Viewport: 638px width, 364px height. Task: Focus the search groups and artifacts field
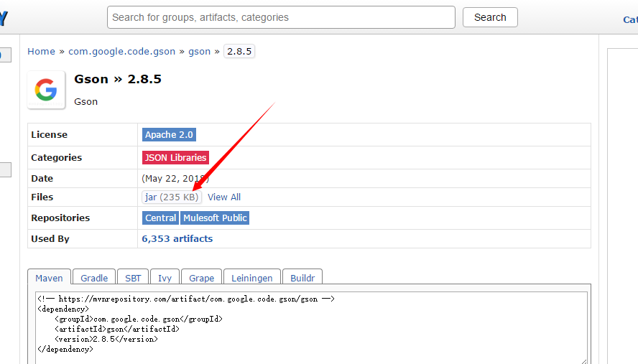[x=281, y=17]
